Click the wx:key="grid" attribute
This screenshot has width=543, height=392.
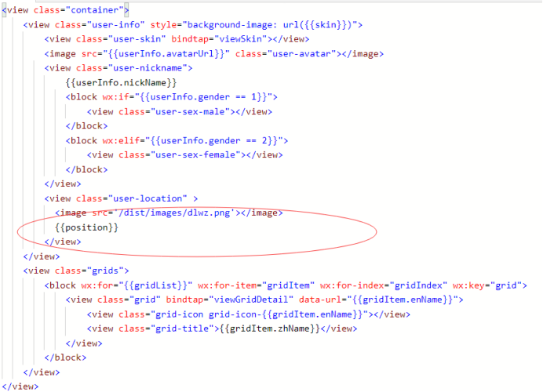(x=487, y=285)
